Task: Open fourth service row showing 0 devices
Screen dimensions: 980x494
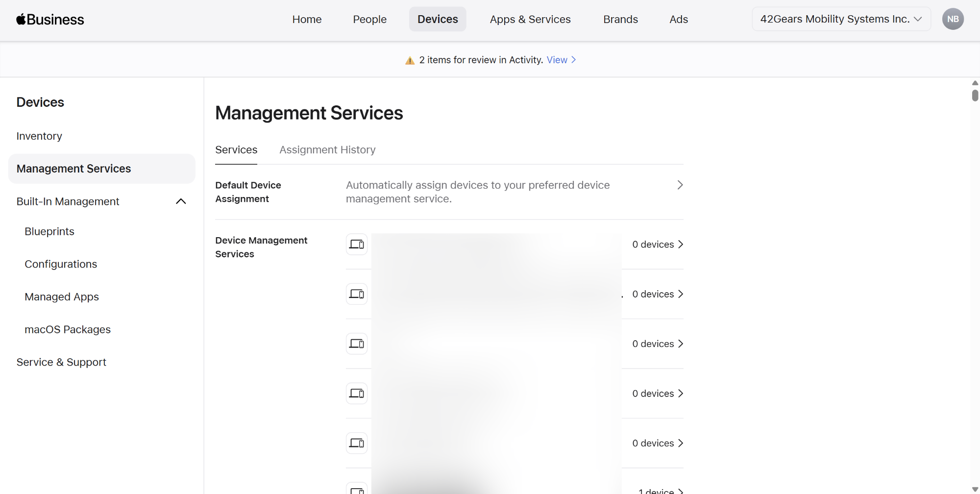Action: (658, 393)
